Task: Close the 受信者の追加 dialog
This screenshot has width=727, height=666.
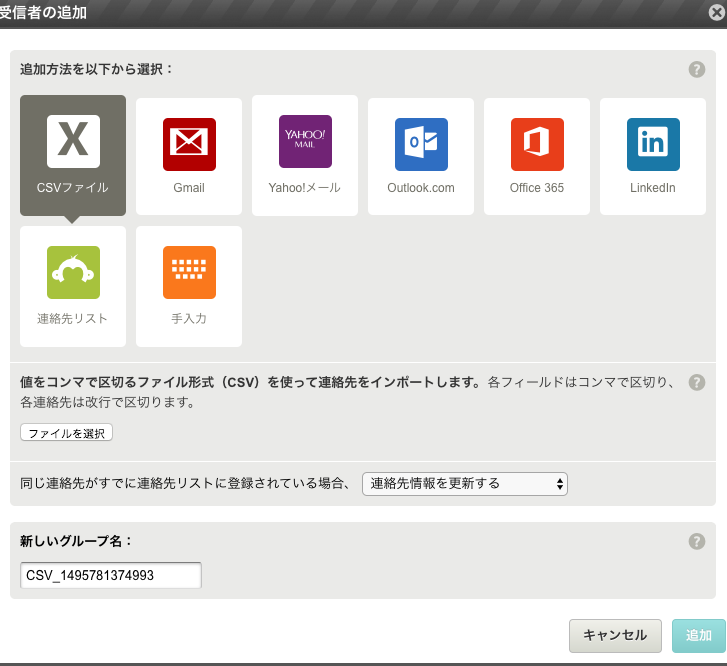Action: pyautogui.click(x=717, y=13)
